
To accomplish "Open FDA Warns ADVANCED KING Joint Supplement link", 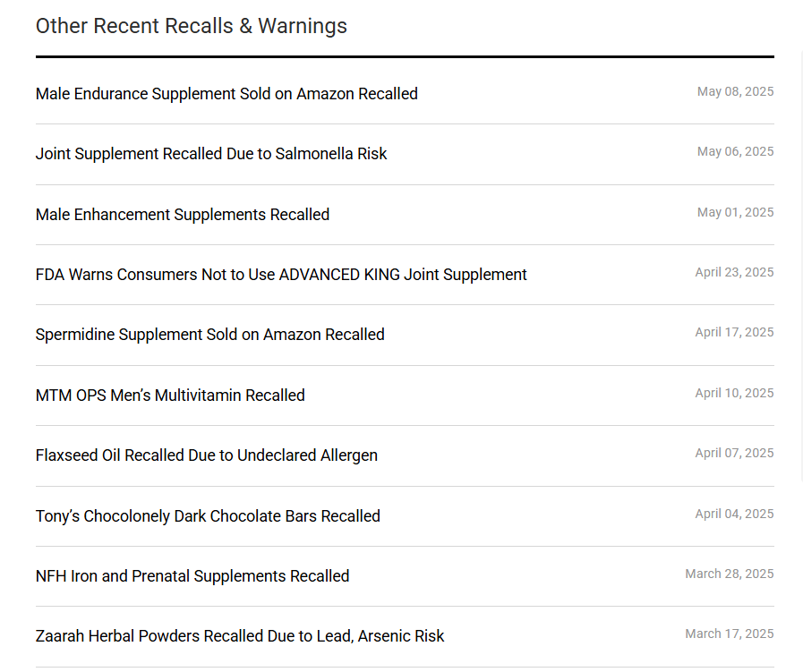I will click(x=281, y=275).
